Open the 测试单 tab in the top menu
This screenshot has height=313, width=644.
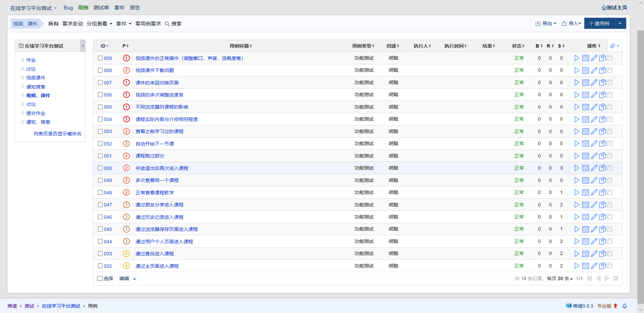pos(101,8)
